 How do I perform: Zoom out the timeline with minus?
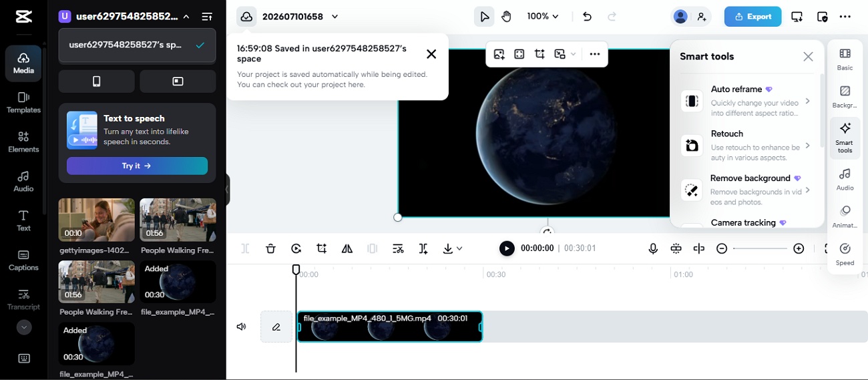pyautogui.click(x=722, y=248)
